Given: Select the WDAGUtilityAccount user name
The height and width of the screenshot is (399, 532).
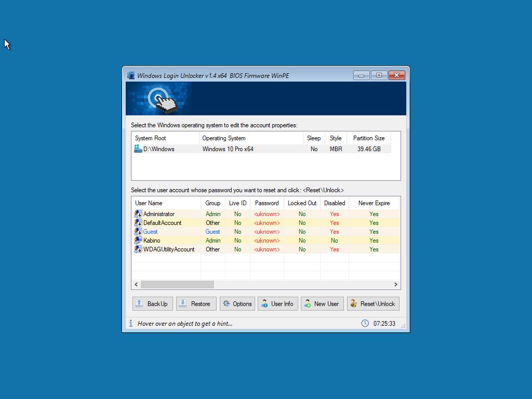Looking at the screenshot, I should (169, 249).
